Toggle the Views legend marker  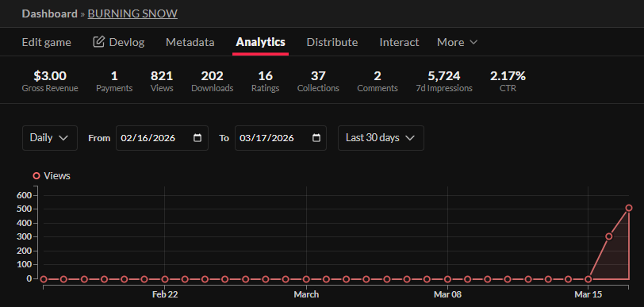pyautogui.click(x=36, y=176)
